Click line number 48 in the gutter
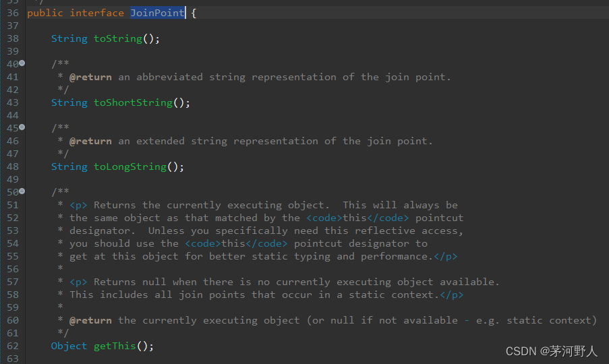Screen dimensions: 609x364 [x=13, y=166]
